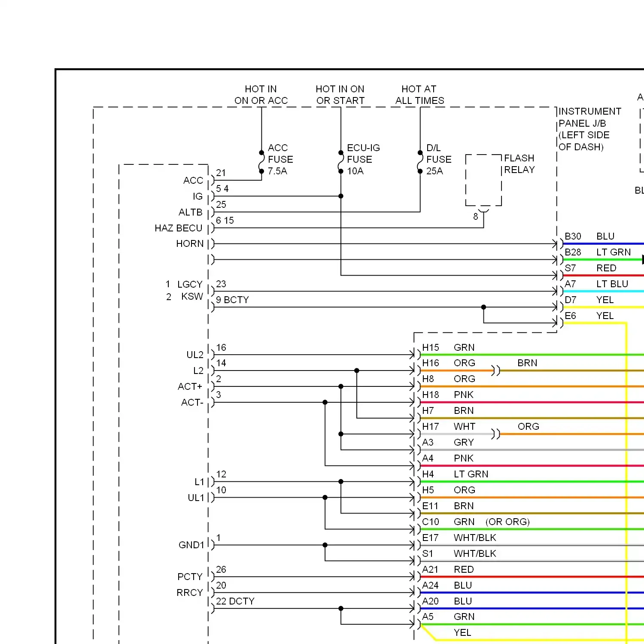The width and height of the screenshot is (644, 644).
Task: Select the HAZ BECU pin label
Action: pos(179,228)
